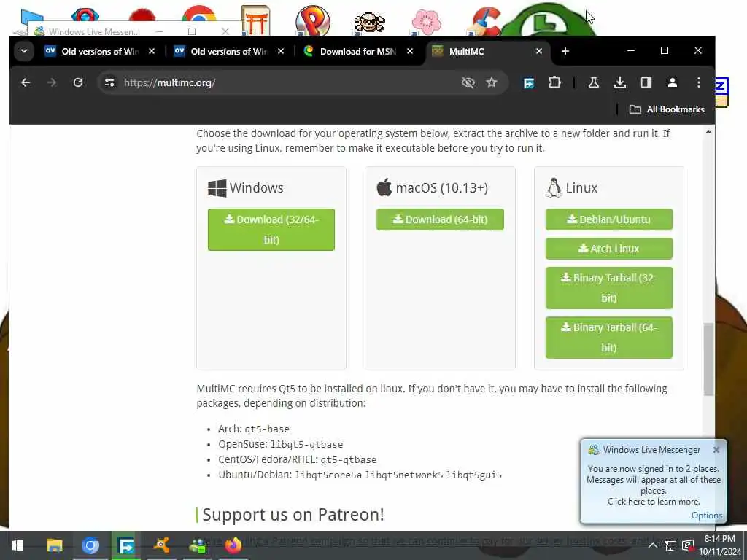Image resolution: width=747 pixels, height=560 pixels.
Task: Select the MultiMC tab
Action: pos(486,52)
